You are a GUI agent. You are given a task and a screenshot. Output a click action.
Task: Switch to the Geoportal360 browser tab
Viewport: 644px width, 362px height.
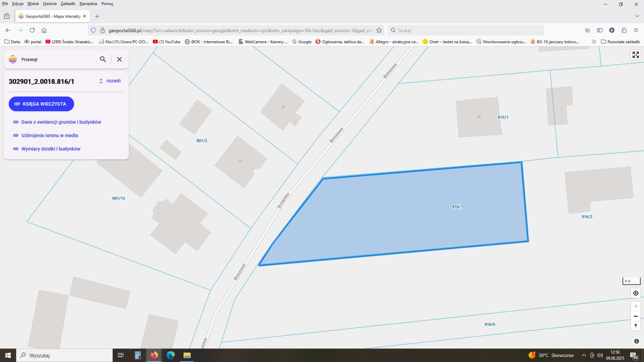52,16
